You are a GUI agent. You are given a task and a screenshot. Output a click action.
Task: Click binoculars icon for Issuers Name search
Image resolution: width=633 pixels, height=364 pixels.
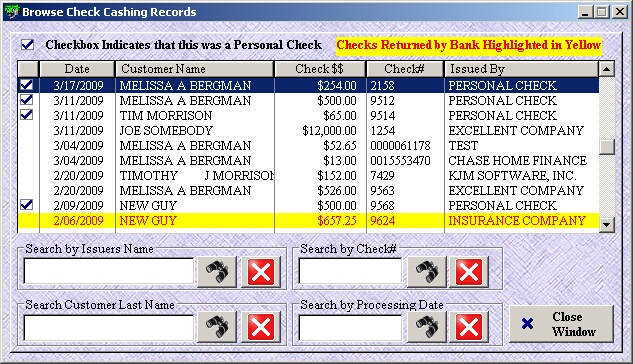(217, 272)
